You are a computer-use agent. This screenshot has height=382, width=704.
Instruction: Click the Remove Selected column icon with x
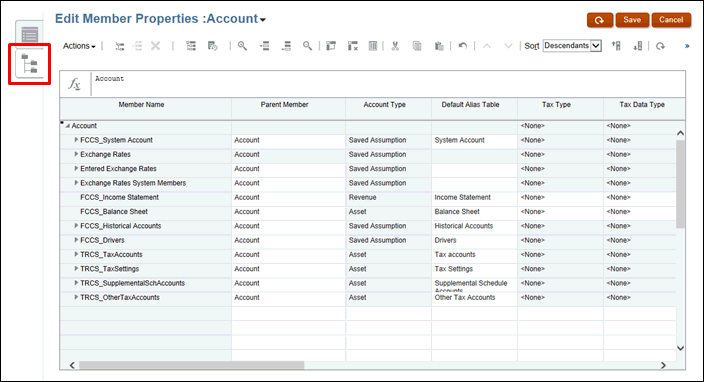(x=353, y=46)
